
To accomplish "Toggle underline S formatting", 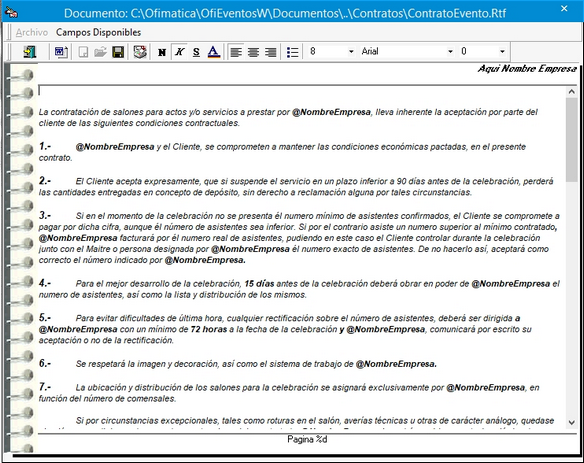I will pos(196,52).
